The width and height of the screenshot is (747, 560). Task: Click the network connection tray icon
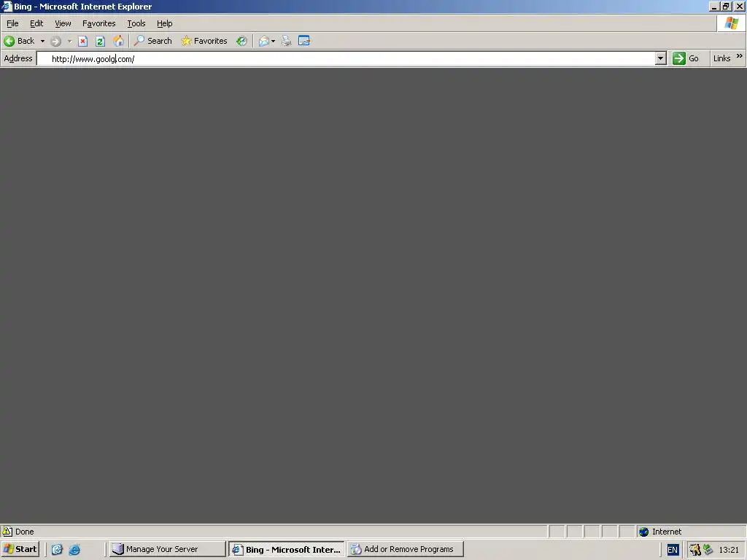[708, 550]
